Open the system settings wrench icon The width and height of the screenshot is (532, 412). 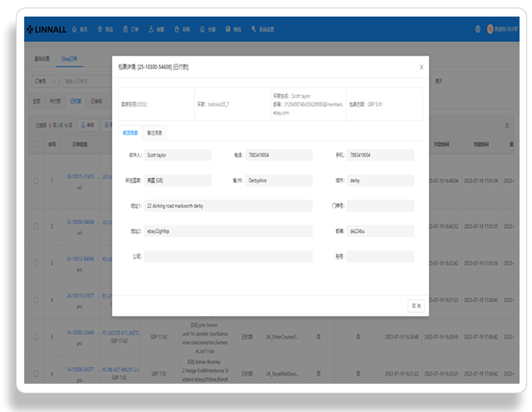[254, 30]
